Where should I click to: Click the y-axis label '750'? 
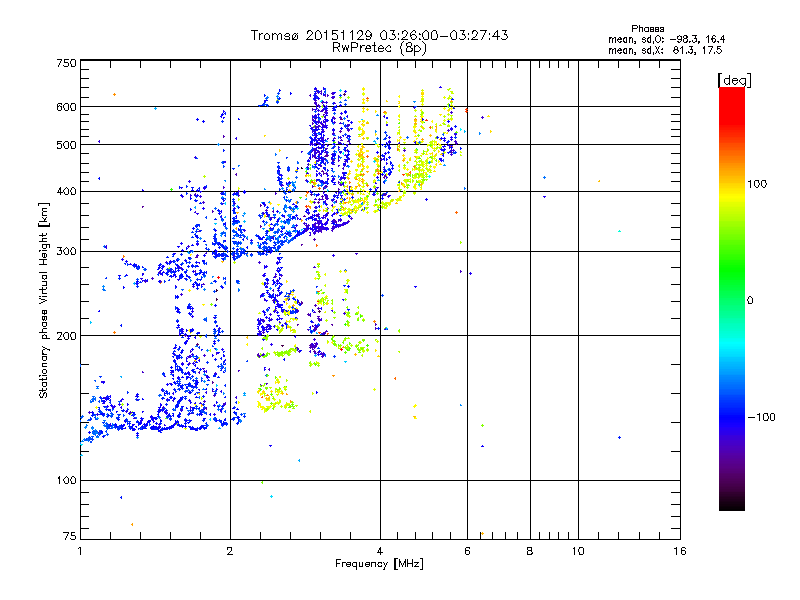pyautogui.click(x=66, y=63)
